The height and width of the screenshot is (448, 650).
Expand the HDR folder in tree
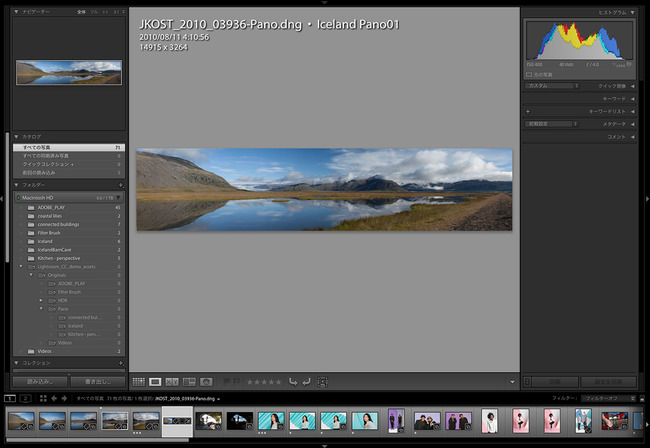(x=41, y=300)
